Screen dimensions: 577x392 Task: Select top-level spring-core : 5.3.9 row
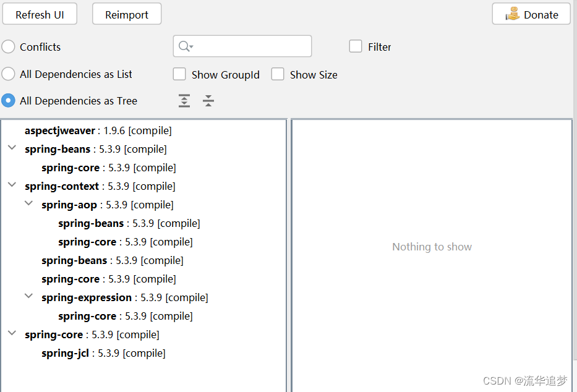tap(92, 334)
